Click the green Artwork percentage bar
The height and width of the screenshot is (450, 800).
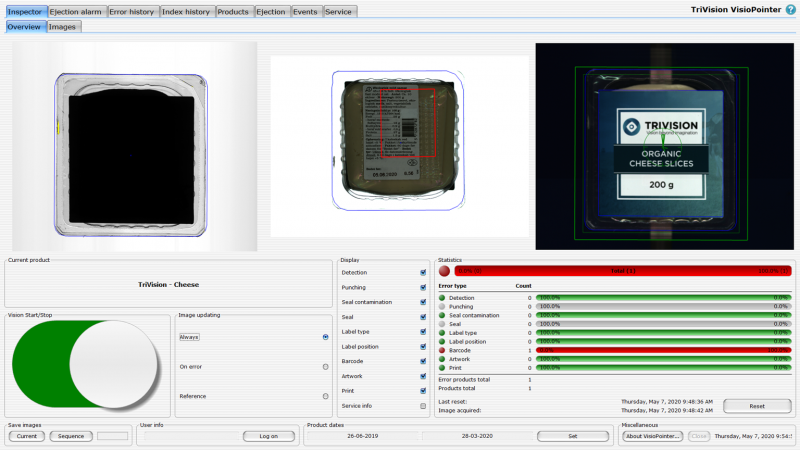pyautogui.click(x=663, y=359)
